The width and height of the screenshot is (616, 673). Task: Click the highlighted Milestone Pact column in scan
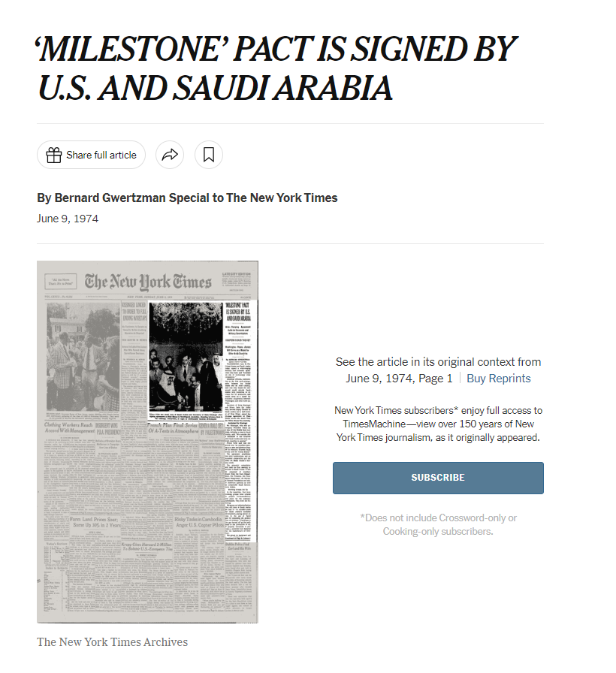tap(241, 421)
